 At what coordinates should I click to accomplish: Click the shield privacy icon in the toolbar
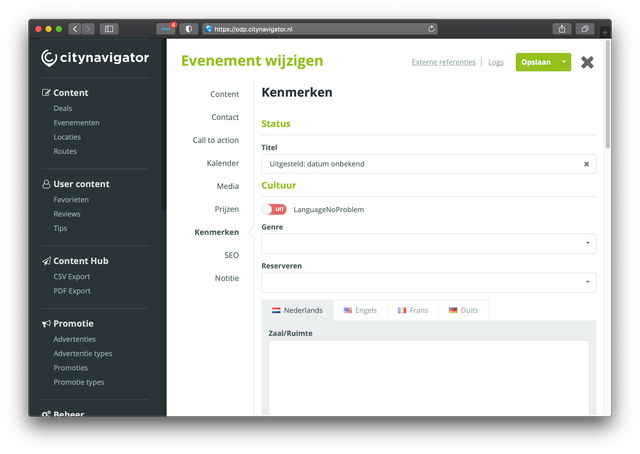[x=189, y=29]
